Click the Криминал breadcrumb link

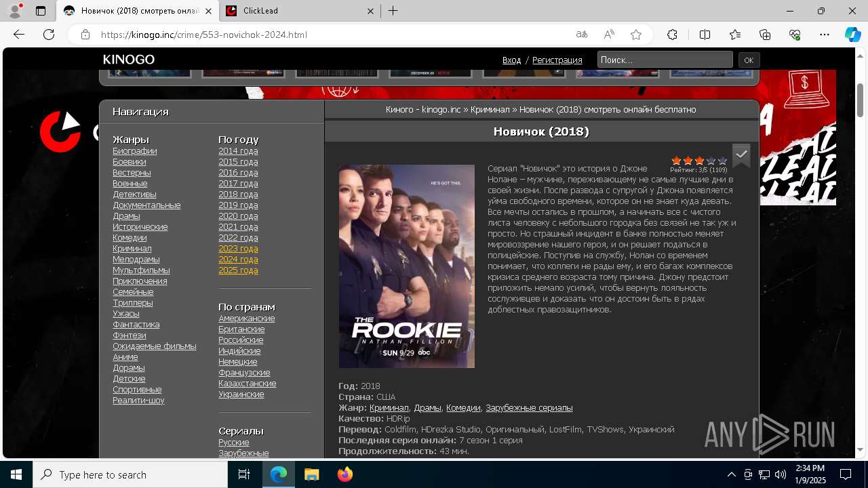[x=490, y=110]
